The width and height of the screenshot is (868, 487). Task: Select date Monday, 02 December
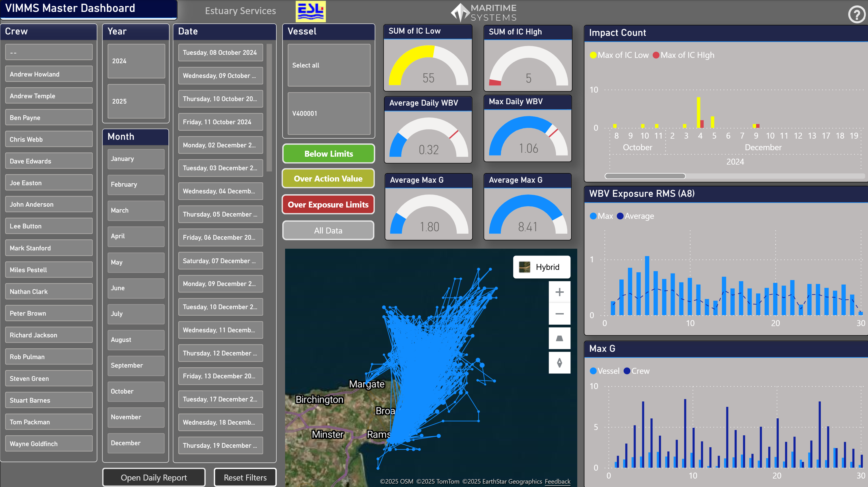point(220,145)
